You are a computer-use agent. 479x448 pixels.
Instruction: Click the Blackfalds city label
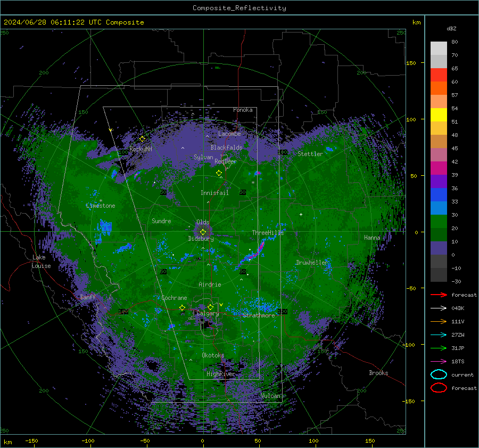tap(226, 148)
